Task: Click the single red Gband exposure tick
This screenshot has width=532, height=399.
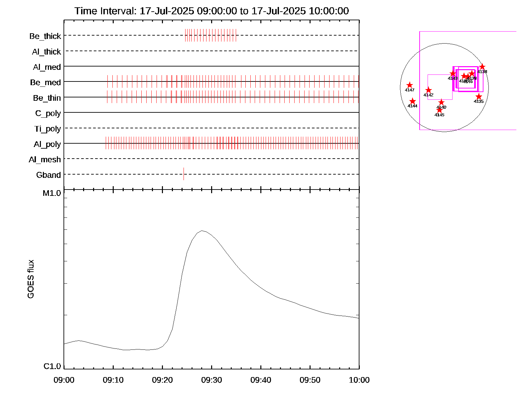Action: click(x=184, y=174)
